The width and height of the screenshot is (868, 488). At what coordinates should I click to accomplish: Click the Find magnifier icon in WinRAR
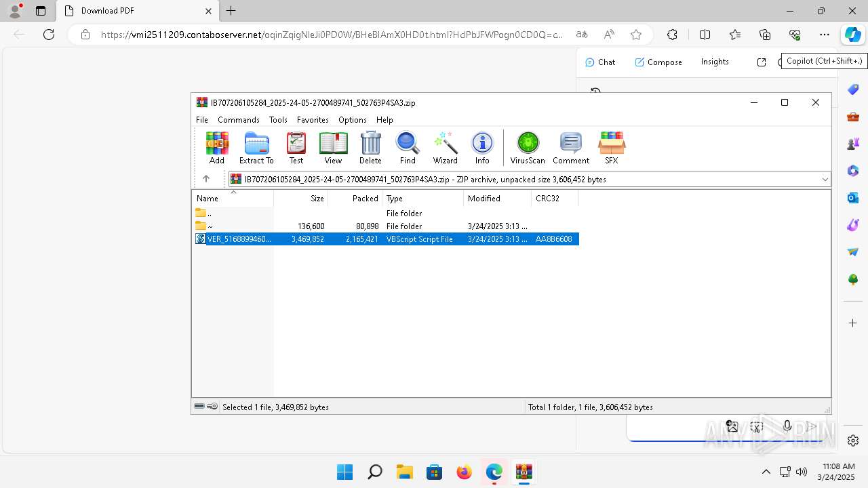408,148
